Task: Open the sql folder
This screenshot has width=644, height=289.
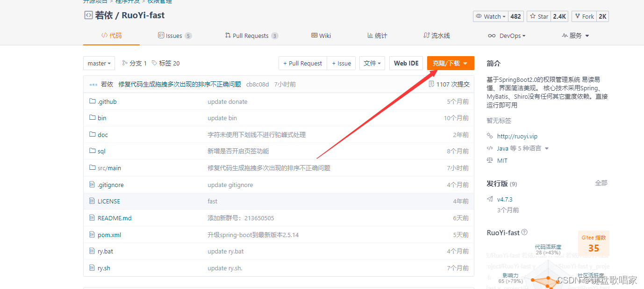Action: 101,151
